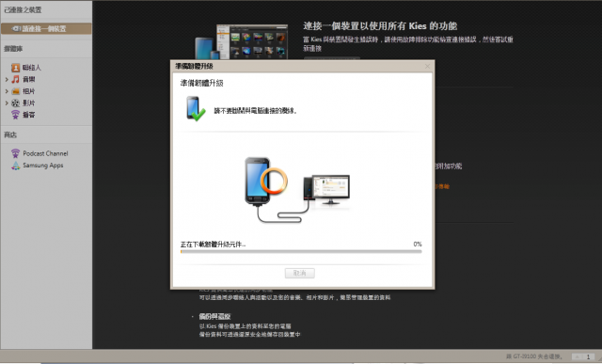Click the phone with green checkmark icon
Viewport: 602px width, 364px height.
tap(196, 109)
